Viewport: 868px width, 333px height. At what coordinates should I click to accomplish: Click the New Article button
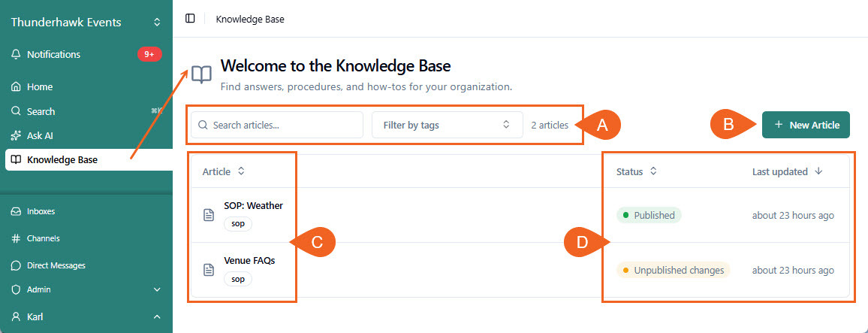pyautogui.click(x=806, y=125)
